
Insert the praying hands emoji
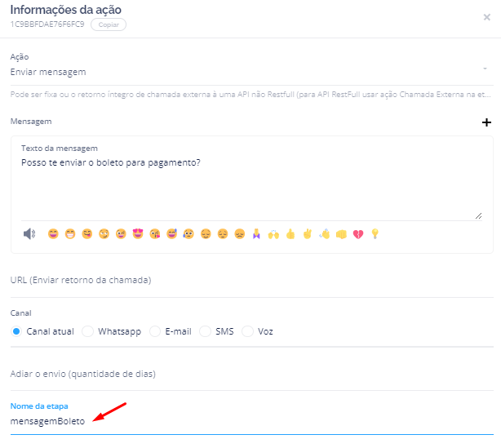coord(256,234)
